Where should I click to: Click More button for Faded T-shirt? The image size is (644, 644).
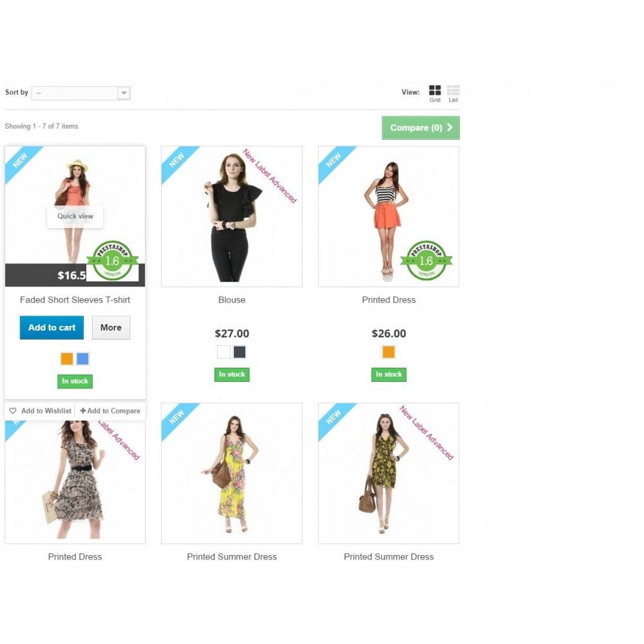[x=111, y=327]
